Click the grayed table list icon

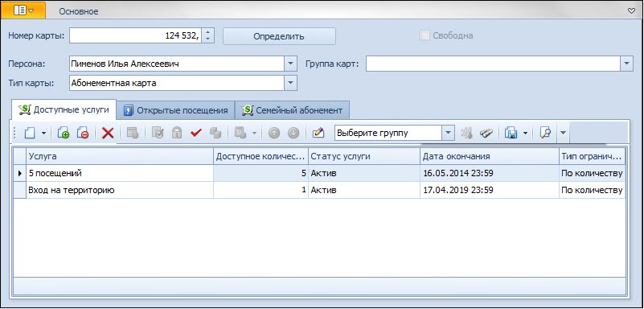(x=132, y=133)
